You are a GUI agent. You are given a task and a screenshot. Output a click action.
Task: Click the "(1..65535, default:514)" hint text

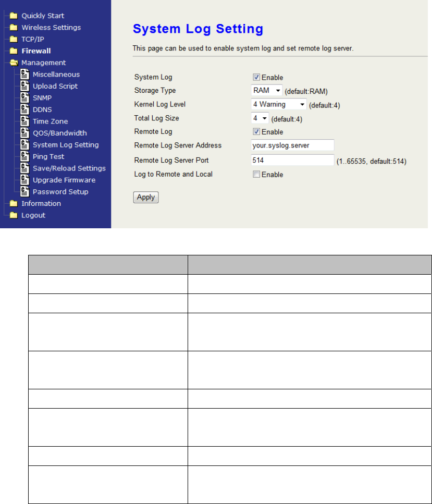tap(371, 162)
